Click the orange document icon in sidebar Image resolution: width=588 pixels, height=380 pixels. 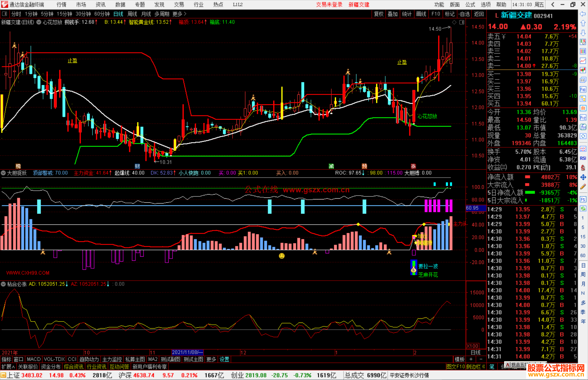click(583, 108)
